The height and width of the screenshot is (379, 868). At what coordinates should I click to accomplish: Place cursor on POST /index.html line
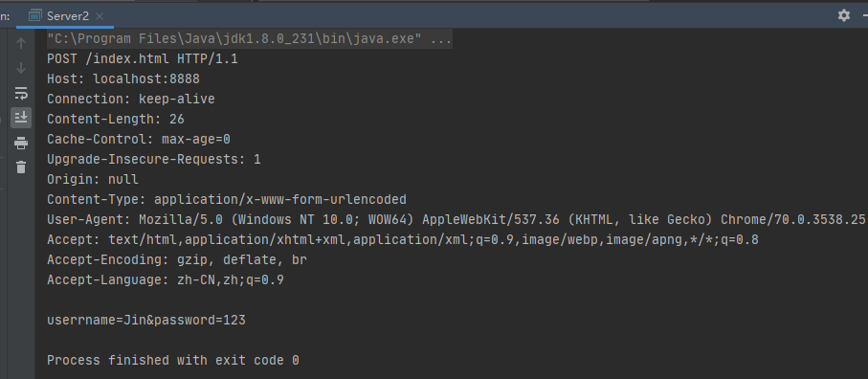[x=143, y=58]
